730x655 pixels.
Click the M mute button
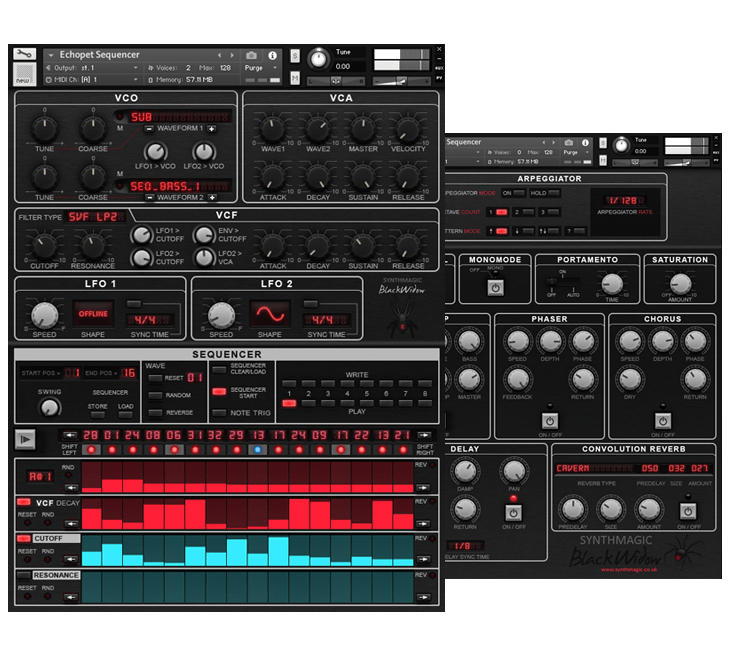[295, 78]
